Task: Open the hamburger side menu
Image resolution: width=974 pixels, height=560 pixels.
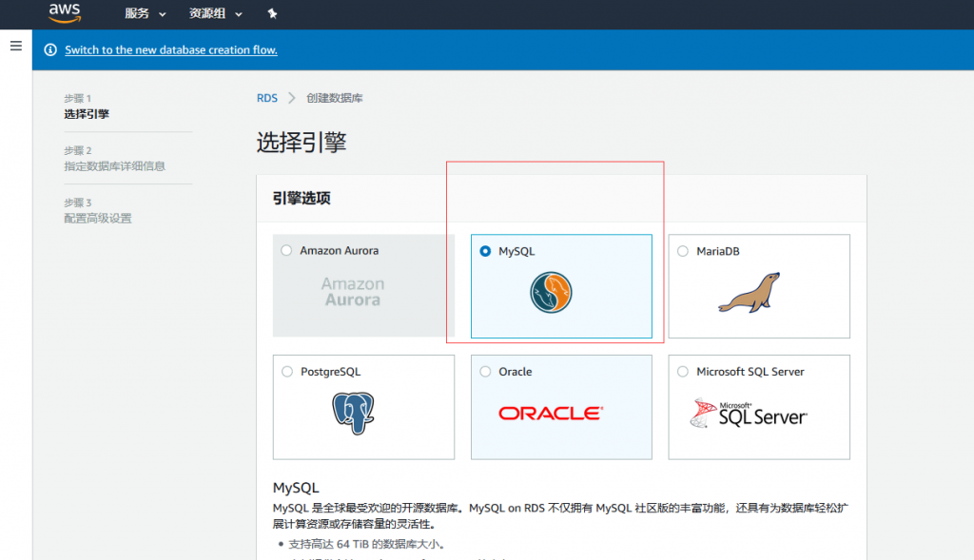Action: click(16, 46)
